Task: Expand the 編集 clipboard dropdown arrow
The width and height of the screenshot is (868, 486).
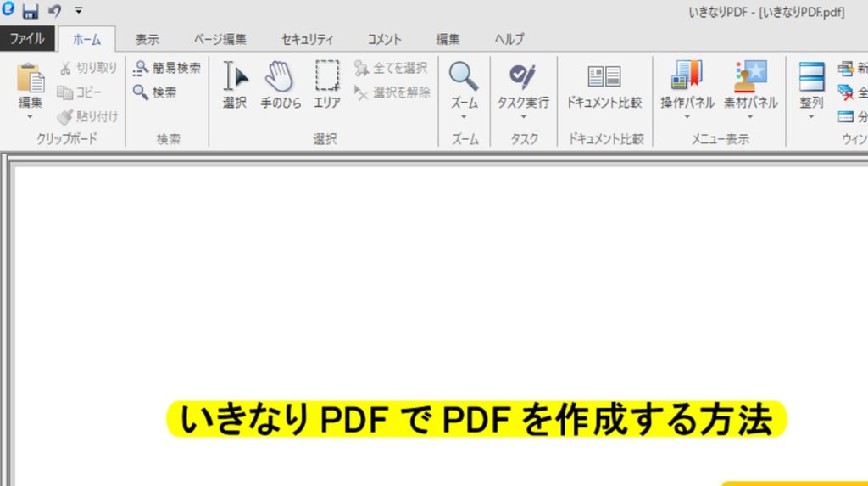Action: [30, 117]
